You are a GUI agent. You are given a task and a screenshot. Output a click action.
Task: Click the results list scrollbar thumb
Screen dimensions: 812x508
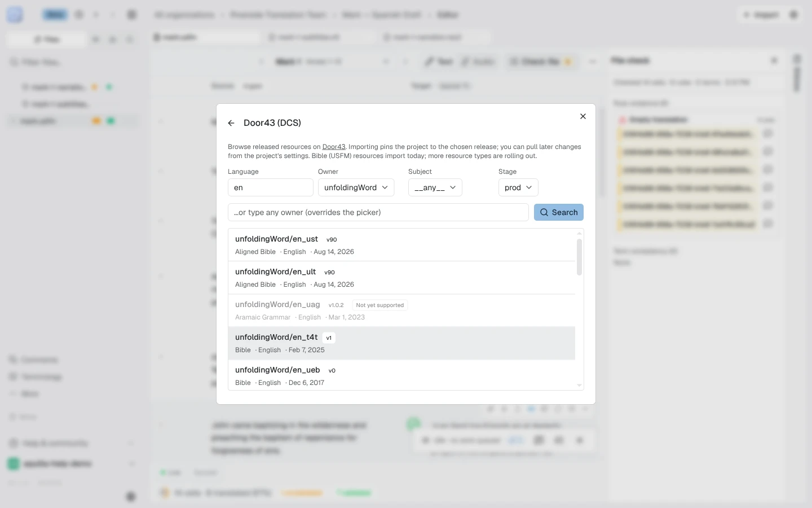coord(579,257)
